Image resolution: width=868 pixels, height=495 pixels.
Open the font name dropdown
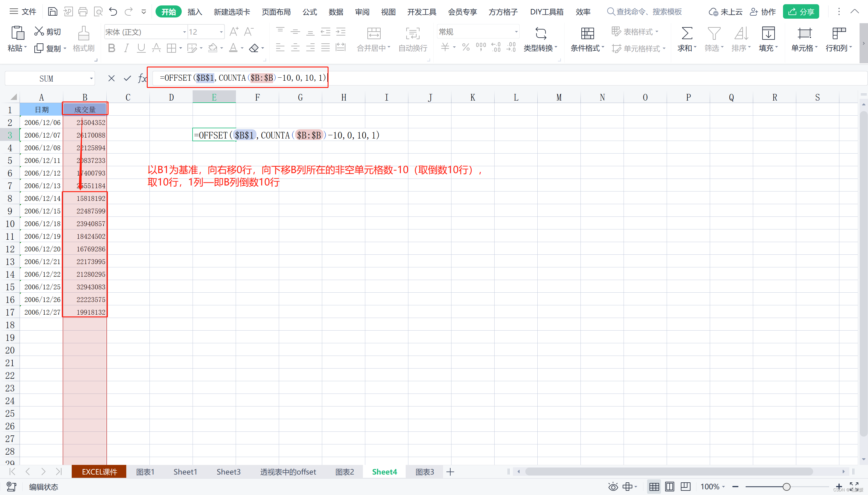click(x=184, y=32)
